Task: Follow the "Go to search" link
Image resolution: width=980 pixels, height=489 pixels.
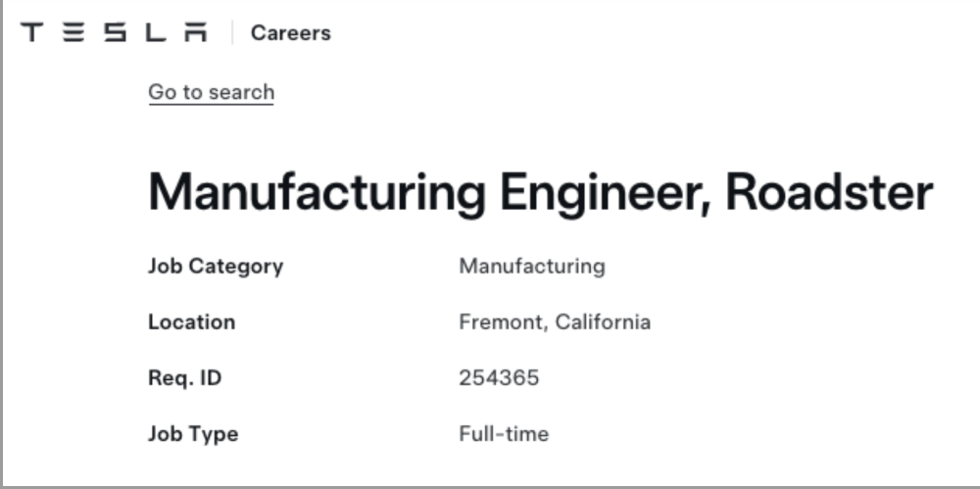Action: [211, 92]
